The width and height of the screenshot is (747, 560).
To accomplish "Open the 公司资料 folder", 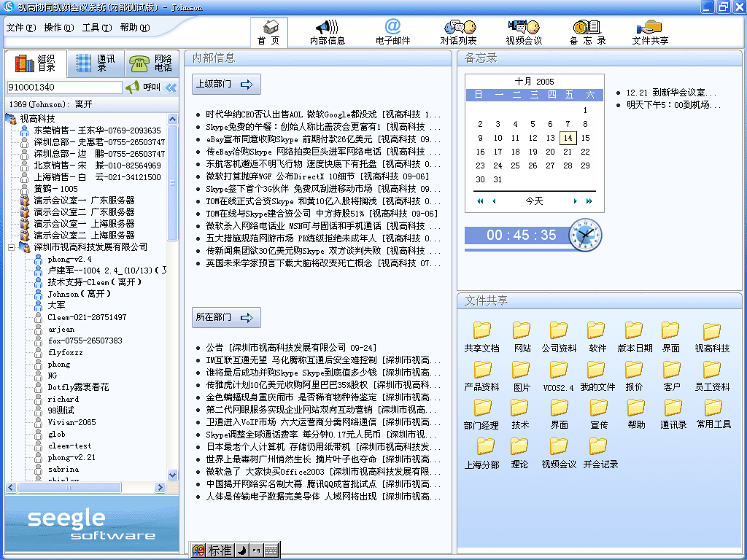I will [x=559, y=337].
